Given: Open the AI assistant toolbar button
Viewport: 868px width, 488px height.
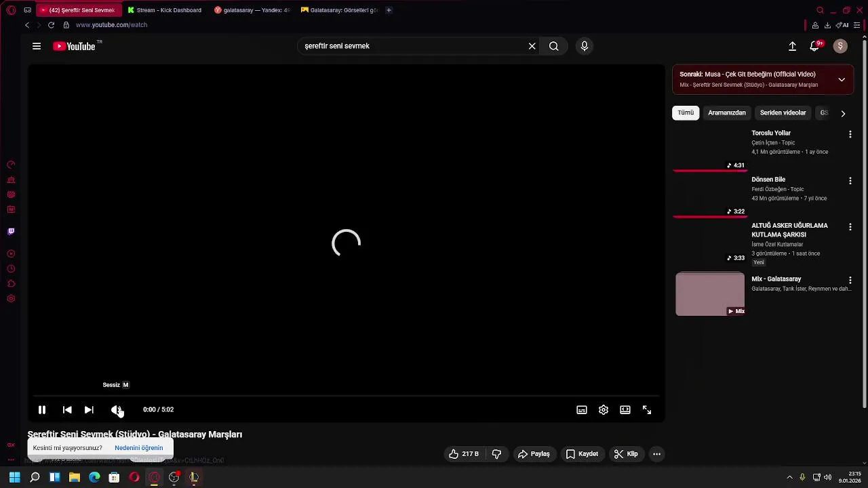Looking at the screenshot, I should point(842,25).
